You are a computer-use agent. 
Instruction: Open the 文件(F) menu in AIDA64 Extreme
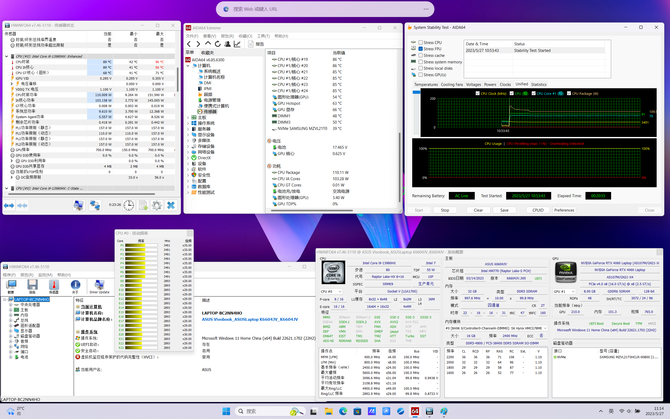pyautogui.click(x=192, y=36)
